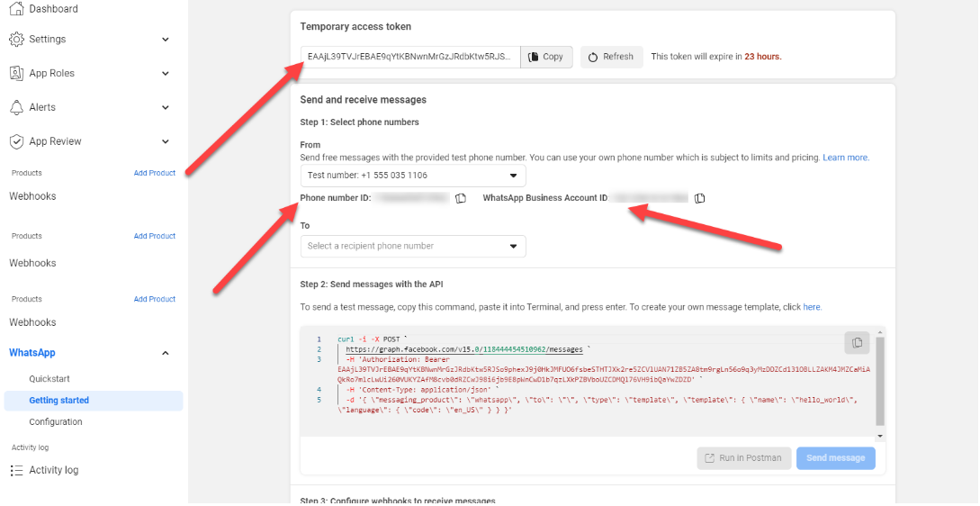
Task: Open the second Webhooks product entry
Action: click(32, 263)
